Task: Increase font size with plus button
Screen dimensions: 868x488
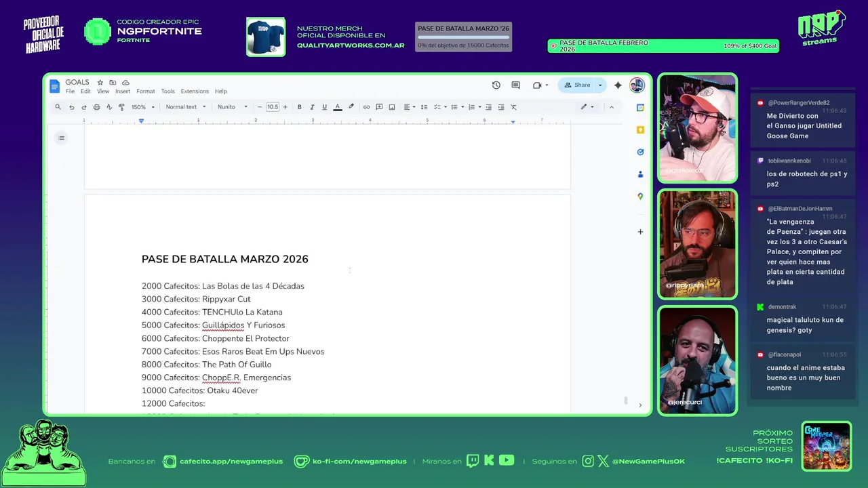Action: tap(285, 107)
